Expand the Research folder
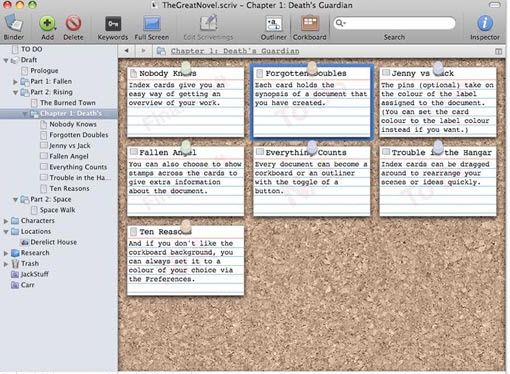510x374 pixels. (6, 253)
